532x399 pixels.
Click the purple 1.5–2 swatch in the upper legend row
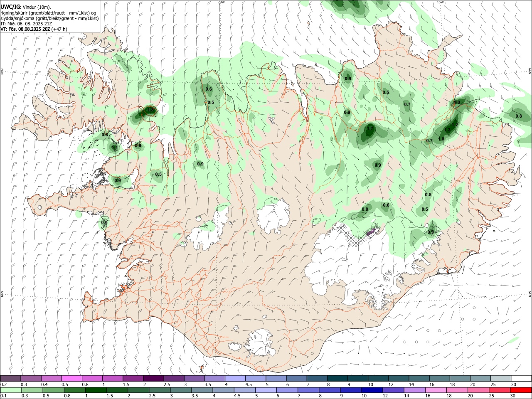[133, 379]
